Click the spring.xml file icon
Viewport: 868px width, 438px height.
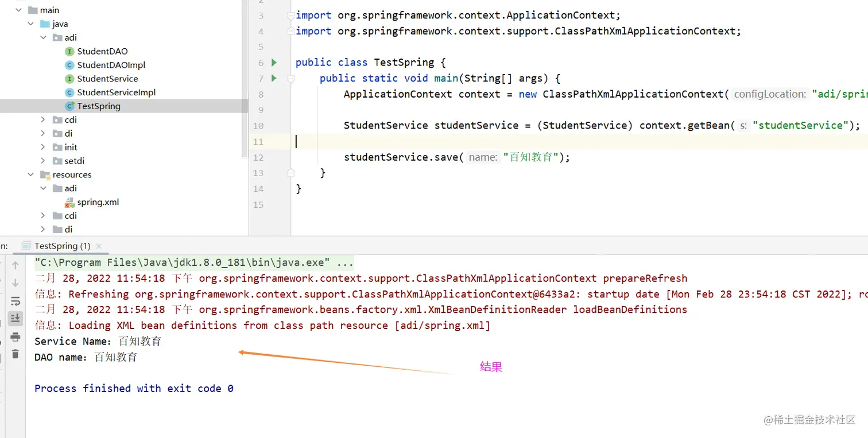point(69,202)
